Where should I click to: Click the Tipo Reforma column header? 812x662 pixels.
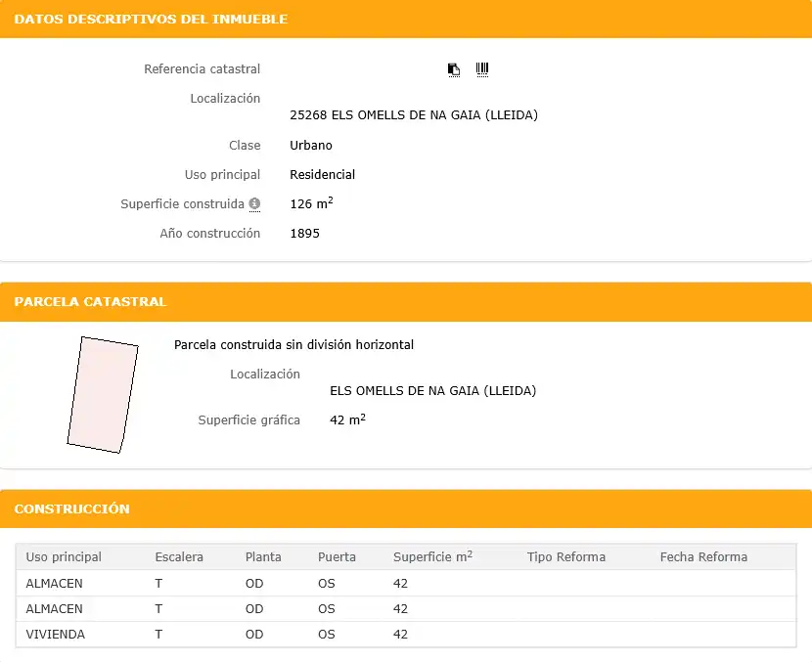[566, 557]
